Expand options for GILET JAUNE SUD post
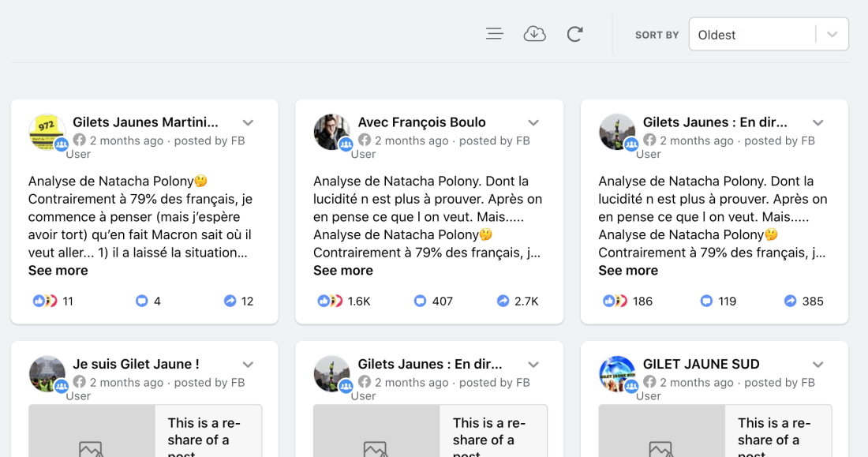Viewport: 868px width, 457px height. (818, 365)
